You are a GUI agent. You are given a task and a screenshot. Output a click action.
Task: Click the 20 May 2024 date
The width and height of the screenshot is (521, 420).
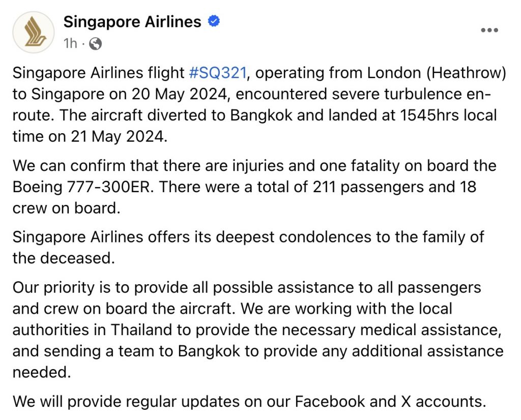(179, 94)
